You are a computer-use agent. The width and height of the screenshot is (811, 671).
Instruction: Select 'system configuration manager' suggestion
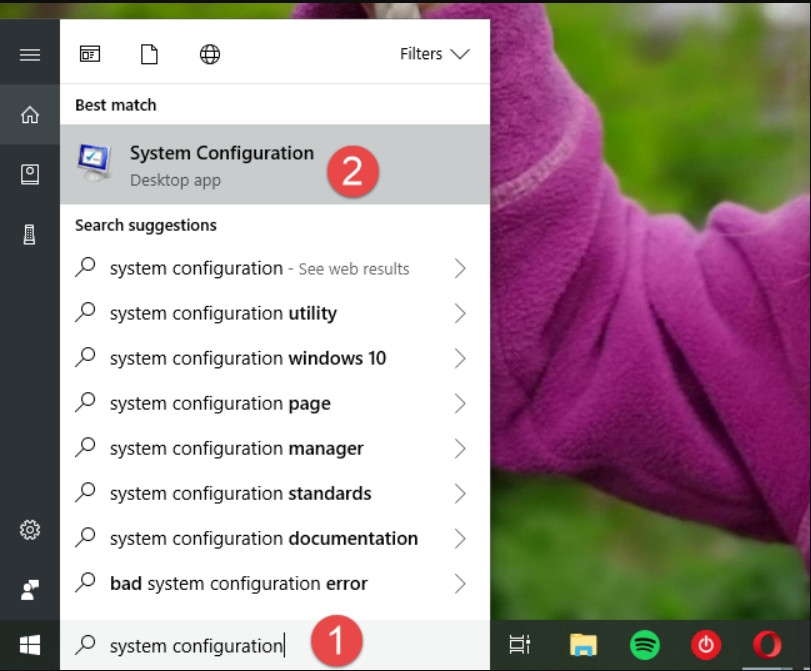pyautogui.click(x=236, y=449)
